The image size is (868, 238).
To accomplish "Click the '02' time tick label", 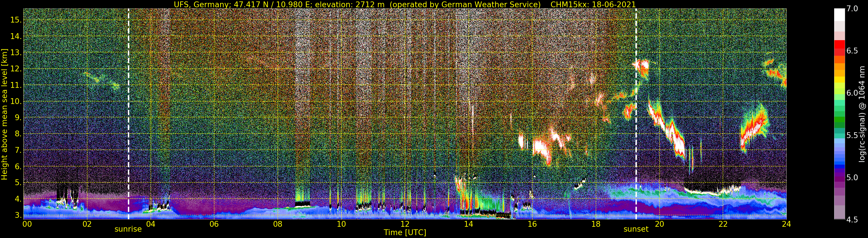I will 87,224.
